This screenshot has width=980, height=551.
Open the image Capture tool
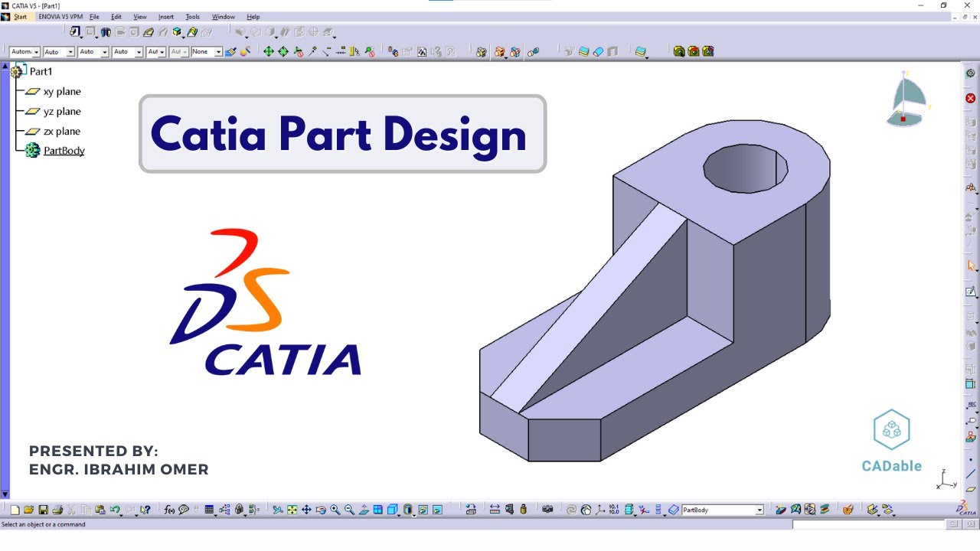[x=469, y=510]
